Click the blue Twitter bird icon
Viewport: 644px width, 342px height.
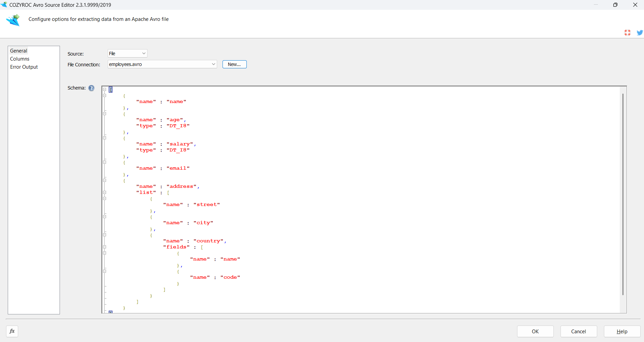click(x=640, y=33)
